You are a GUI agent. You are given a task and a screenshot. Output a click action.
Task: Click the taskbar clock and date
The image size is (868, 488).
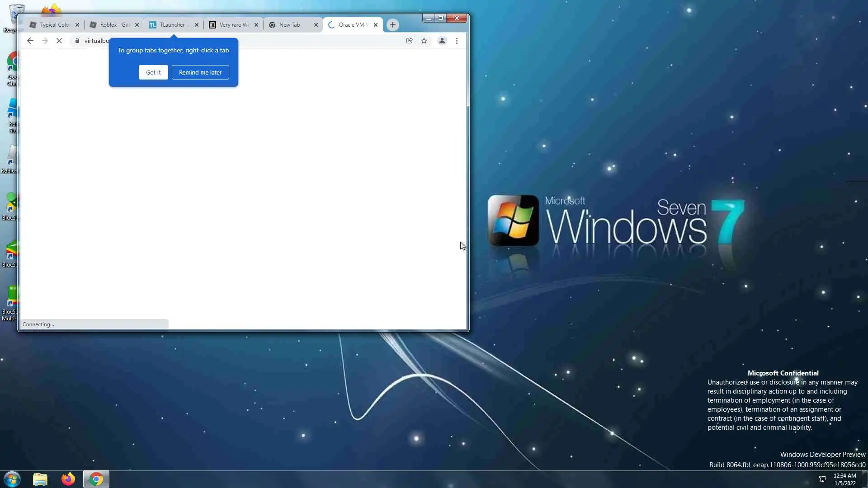[x=844, y=479]
